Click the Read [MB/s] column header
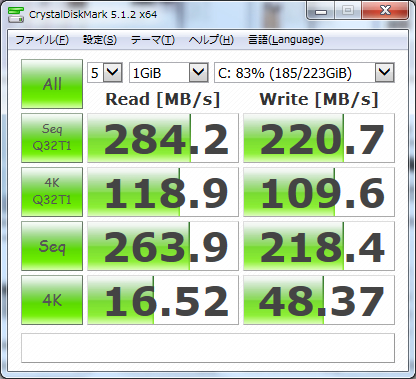Screen dimensions: 416x379 163,99
